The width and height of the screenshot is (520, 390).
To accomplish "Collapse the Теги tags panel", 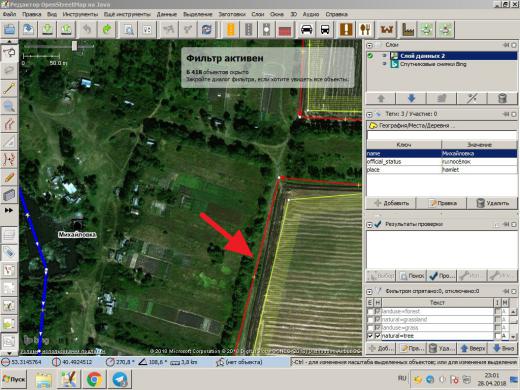I will 369,114.
